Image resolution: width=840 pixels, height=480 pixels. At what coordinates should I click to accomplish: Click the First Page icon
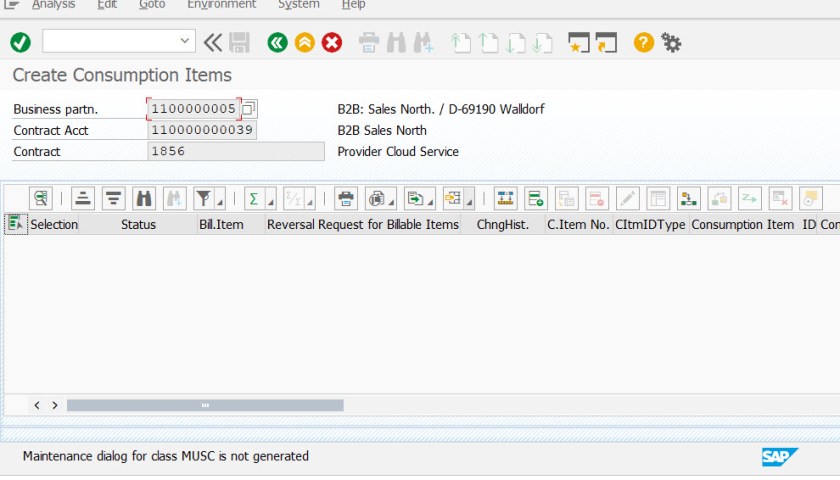(x=461, y=42)
